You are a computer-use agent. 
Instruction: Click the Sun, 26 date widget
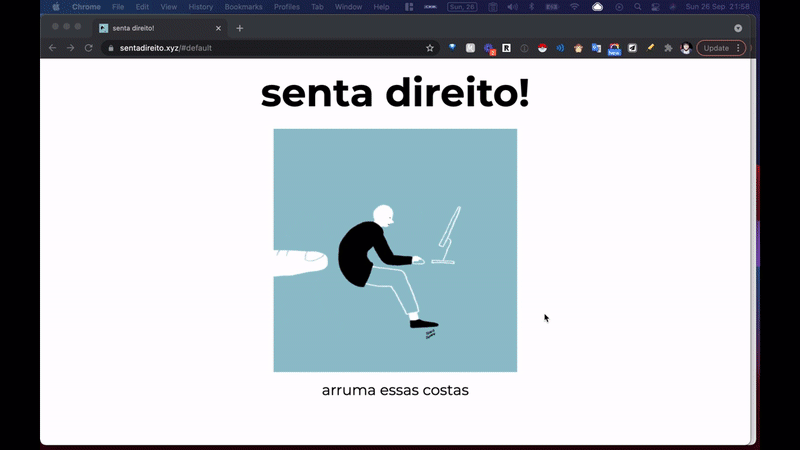(462, 7)
